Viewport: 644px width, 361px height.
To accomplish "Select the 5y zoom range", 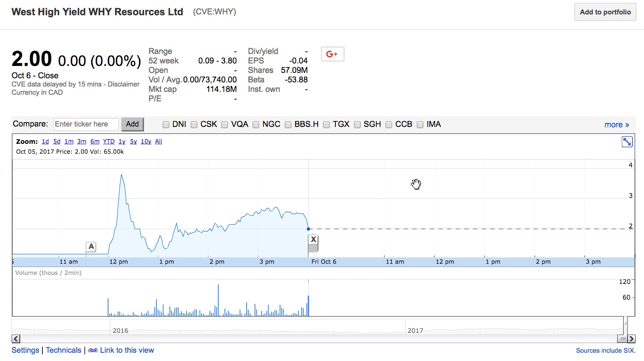I will pyautogui.click(x=133, y=141).
